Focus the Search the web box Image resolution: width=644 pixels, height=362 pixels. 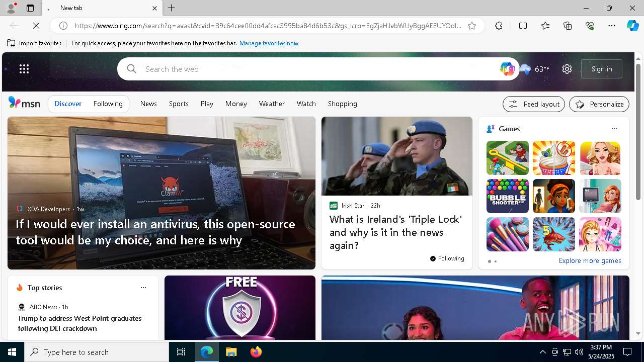click(317, 69)
